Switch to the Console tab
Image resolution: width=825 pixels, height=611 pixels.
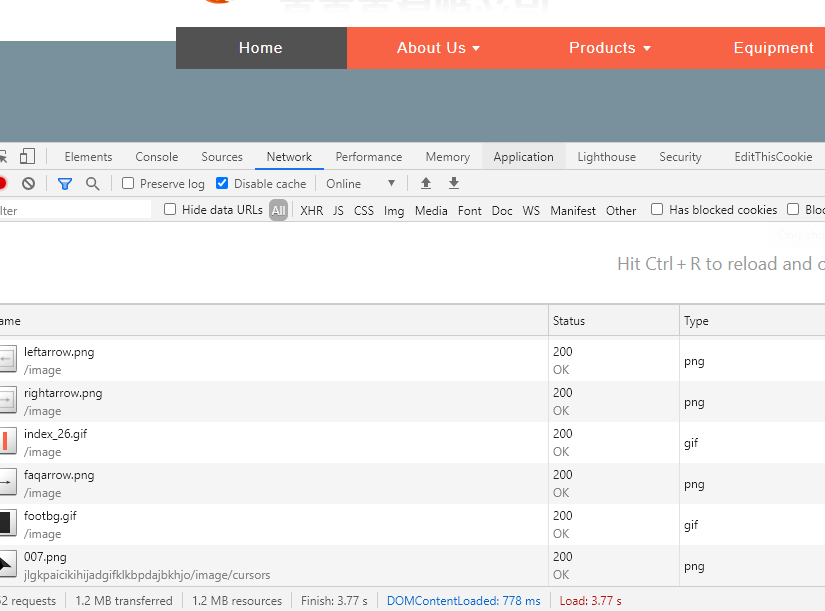pyautogui.click(x=157, y=157)
